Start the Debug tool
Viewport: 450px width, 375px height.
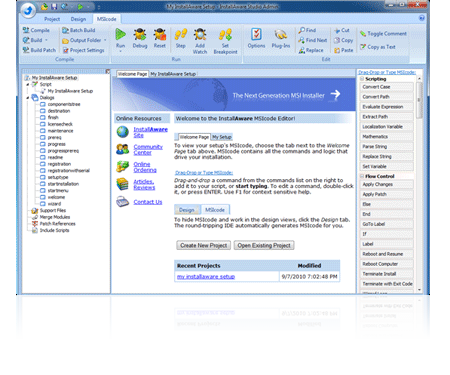point(140,34)
